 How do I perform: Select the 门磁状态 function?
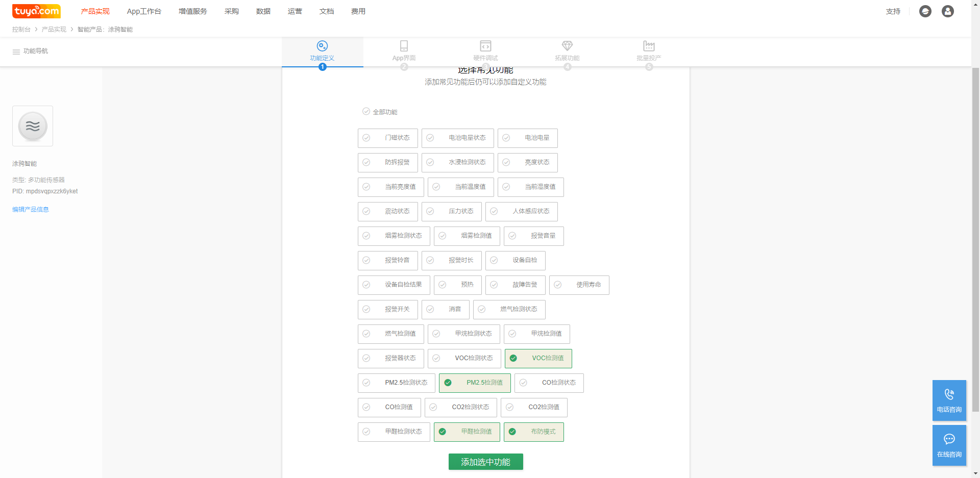click(388, 138)
